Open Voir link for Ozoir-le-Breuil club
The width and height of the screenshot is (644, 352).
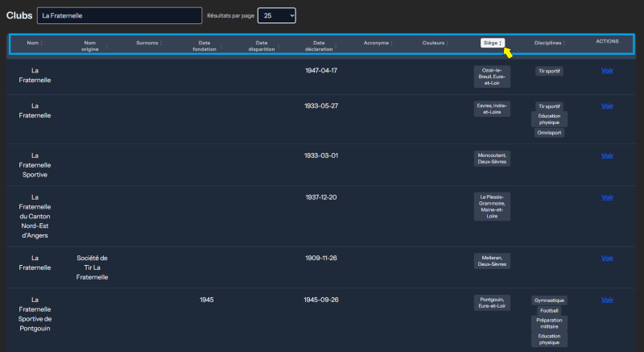click(607, 71)
